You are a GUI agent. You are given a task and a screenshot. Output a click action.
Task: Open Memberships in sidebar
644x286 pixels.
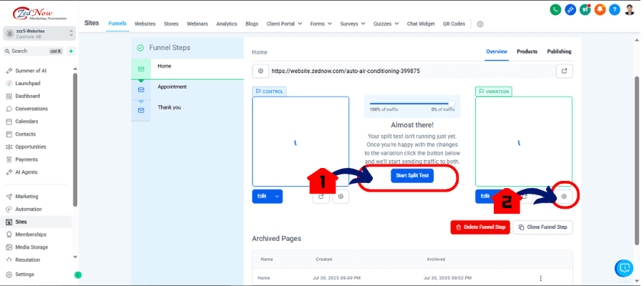point(31,235)
